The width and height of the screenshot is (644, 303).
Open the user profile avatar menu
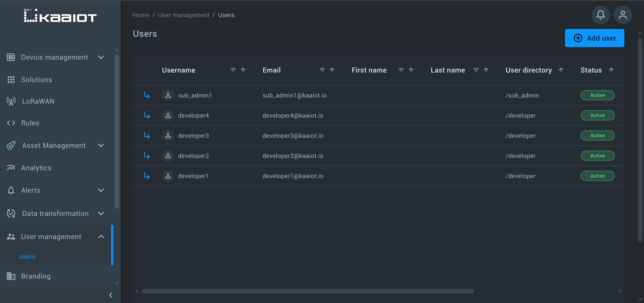(623, 15)
